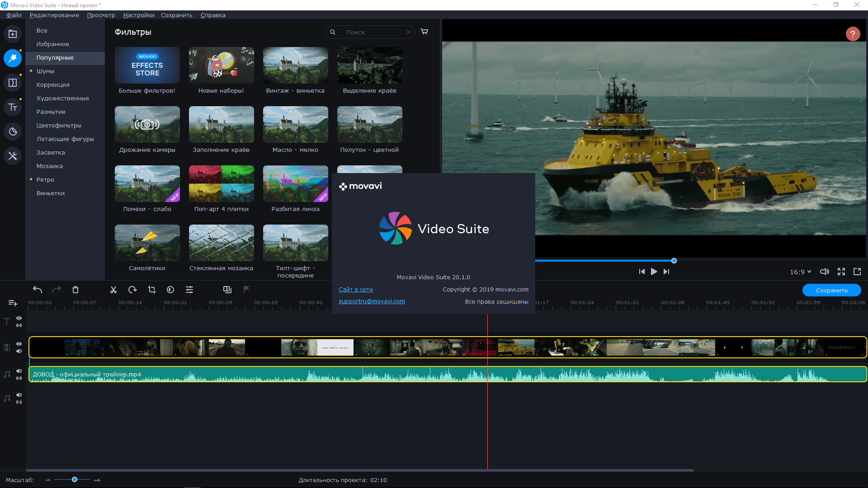Toggle link on the title track
The height and width of the screenshot is (488, 868).
[x=19, y=325]
